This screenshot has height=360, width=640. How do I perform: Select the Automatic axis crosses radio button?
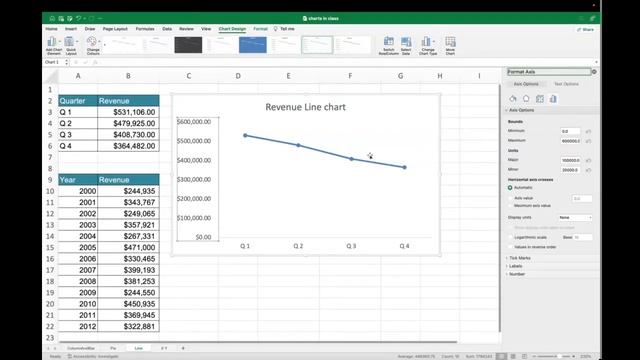pos(510,188)
